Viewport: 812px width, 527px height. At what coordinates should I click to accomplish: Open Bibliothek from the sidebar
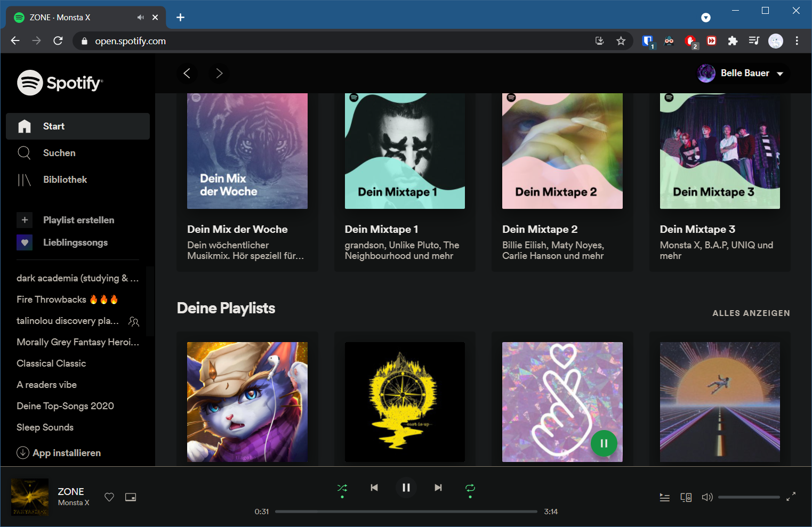point(65,180)
